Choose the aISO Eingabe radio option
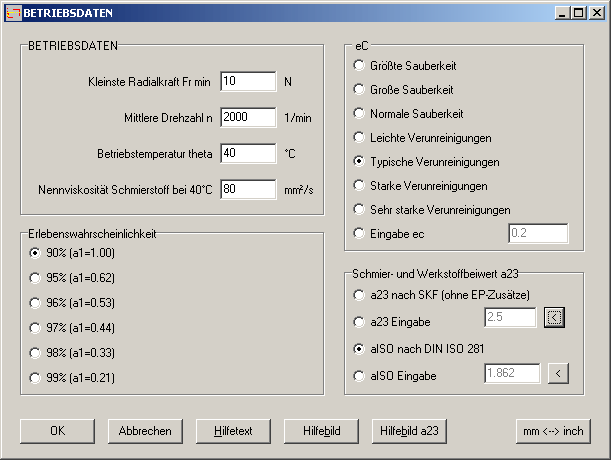This screenshot has height=460, width=611. pos(359,375)
